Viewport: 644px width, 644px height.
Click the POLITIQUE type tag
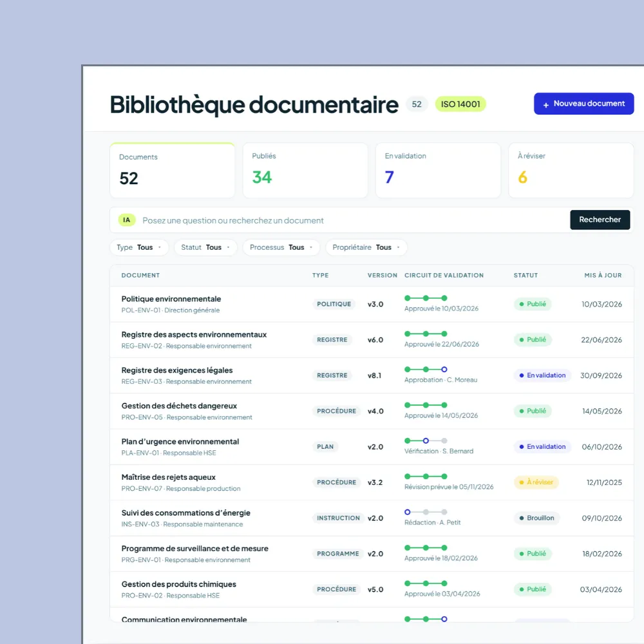334,304
